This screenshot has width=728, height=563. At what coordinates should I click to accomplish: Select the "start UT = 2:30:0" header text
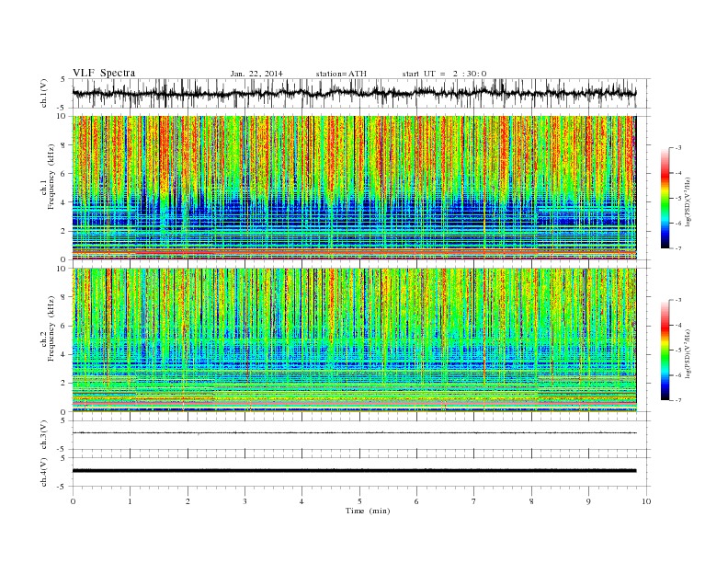coord(444,74)
